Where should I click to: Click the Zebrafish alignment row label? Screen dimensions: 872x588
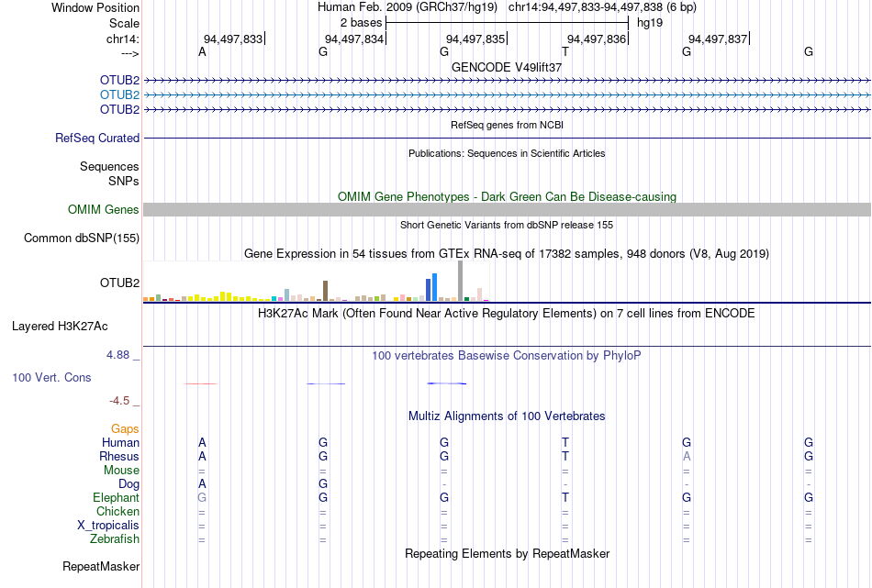click(x=115, y=539)
